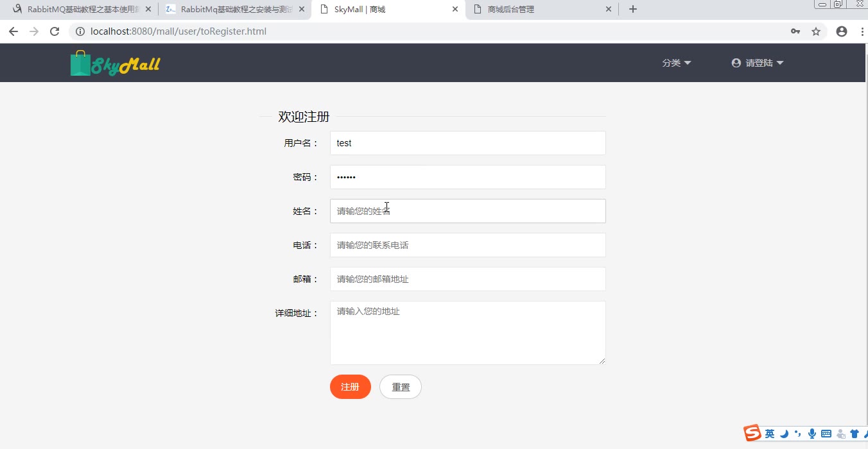The height and width of the screenshot is (449, 868).
Task: Go back with browser back arrow
Action: 13,31
